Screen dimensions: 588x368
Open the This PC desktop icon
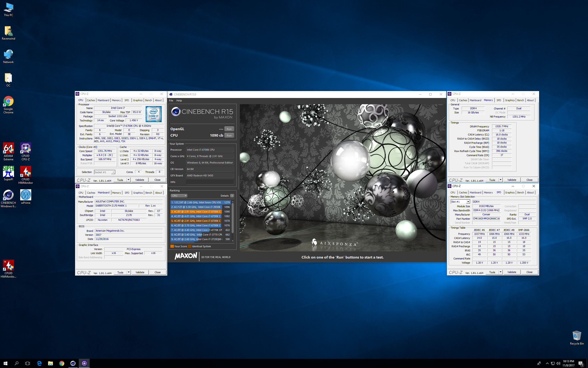point(8,10)
